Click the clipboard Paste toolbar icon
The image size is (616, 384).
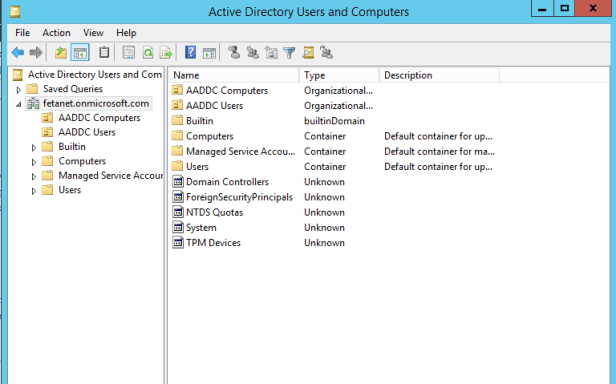click(x=104, y=52)
